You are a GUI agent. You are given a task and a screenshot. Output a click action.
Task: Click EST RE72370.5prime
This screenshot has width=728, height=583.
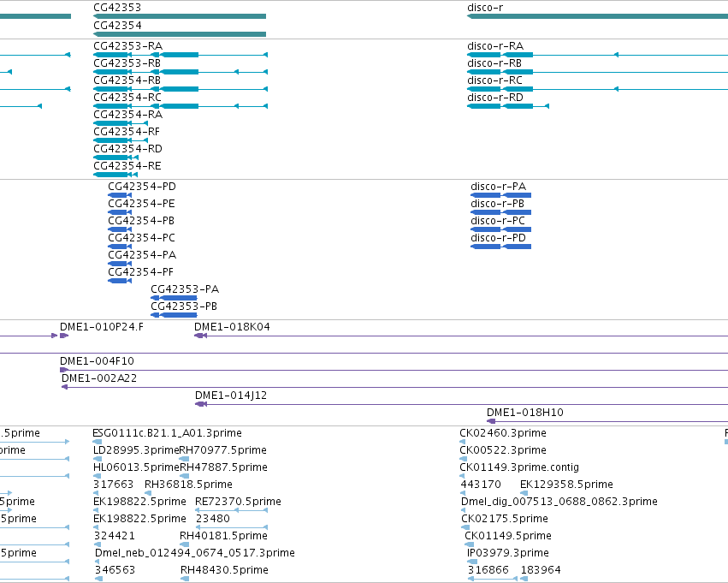click(x=232, y=510)
